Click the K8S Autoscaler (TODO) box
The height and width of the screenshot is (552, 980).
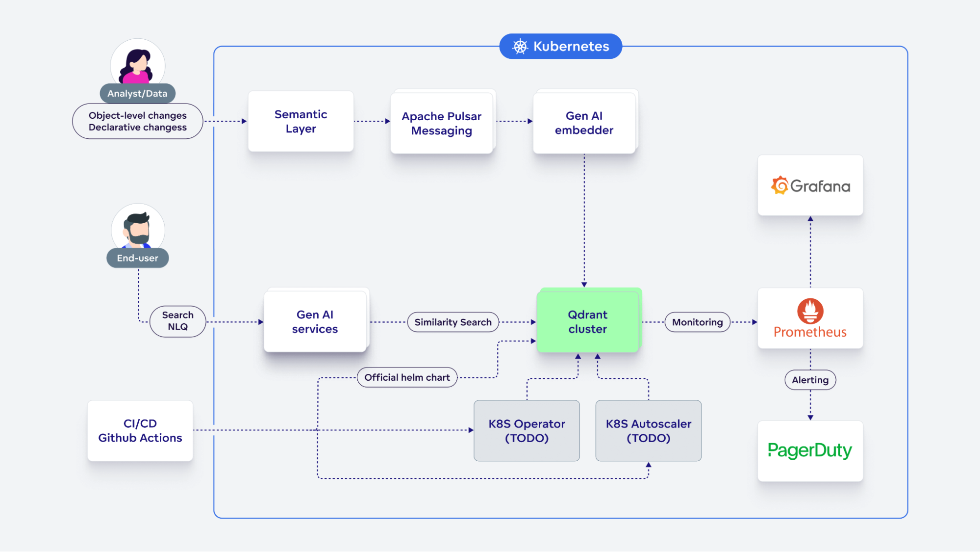648,430
